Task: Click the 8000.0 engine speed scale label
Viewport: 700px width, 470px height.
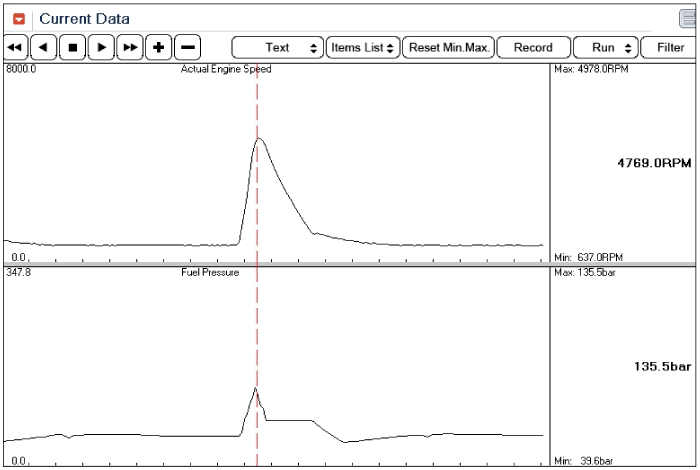Action: click(21, 69)
